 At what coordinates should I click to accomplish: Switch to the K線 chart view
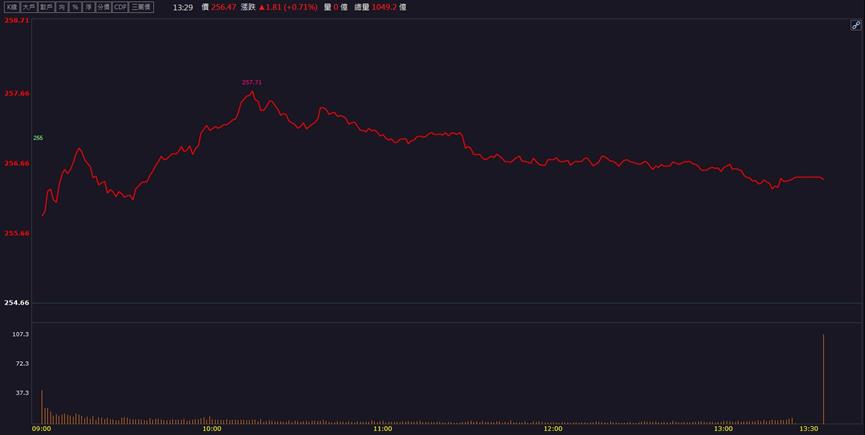point(12,7)
